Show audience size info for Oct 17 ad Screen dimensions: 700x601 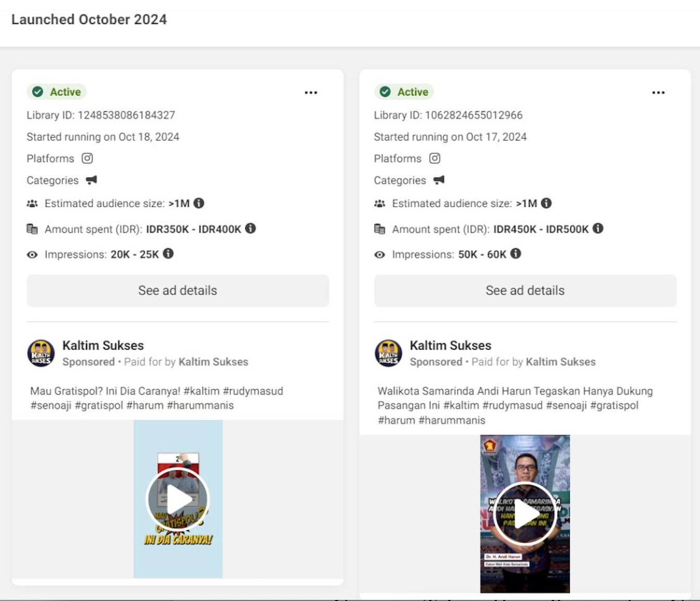tap(546, 203)
